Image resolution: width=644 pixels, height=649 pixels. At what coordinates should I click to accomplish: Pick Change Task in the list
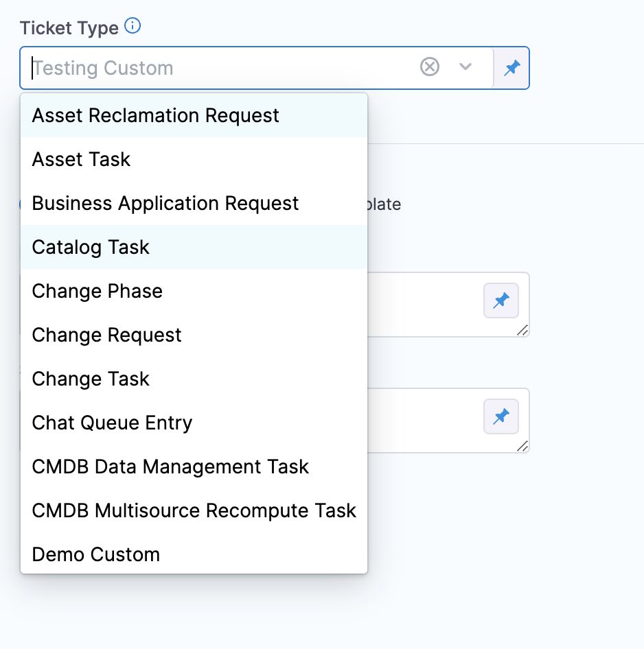91,379
